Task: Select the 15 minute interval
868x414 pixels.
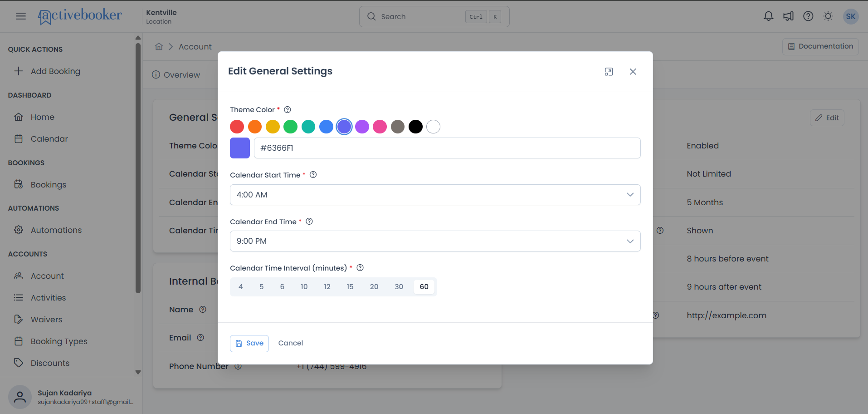Action: click(350, 287)
